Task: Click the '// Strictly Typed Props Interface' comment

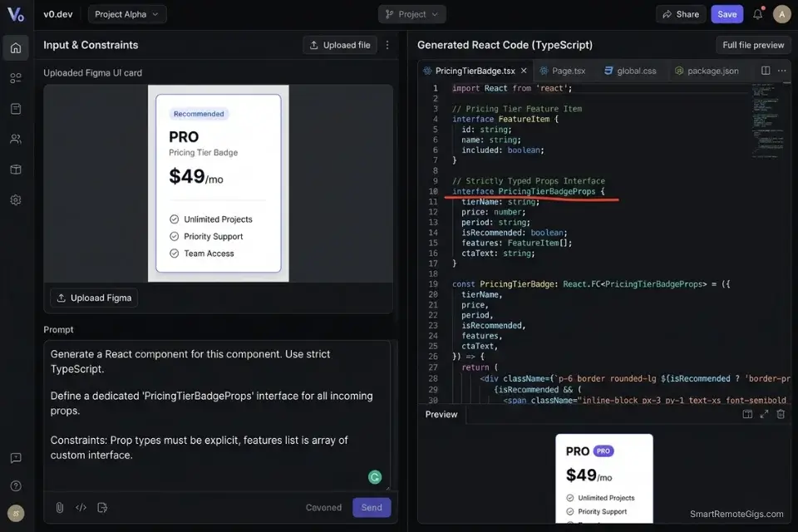Action: [x=529, y=180]
